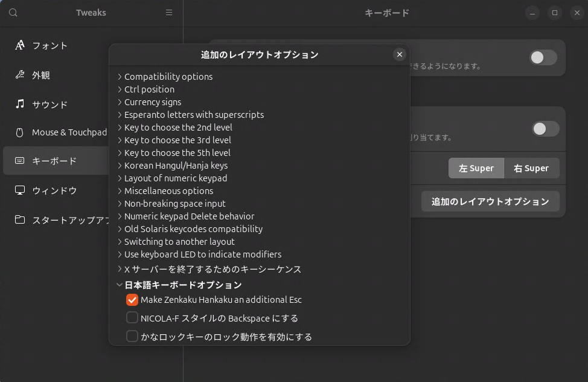Open the hamburger menu in Tweaks header
The width and height of the screenshot is (588, 382).
(169, 13)
